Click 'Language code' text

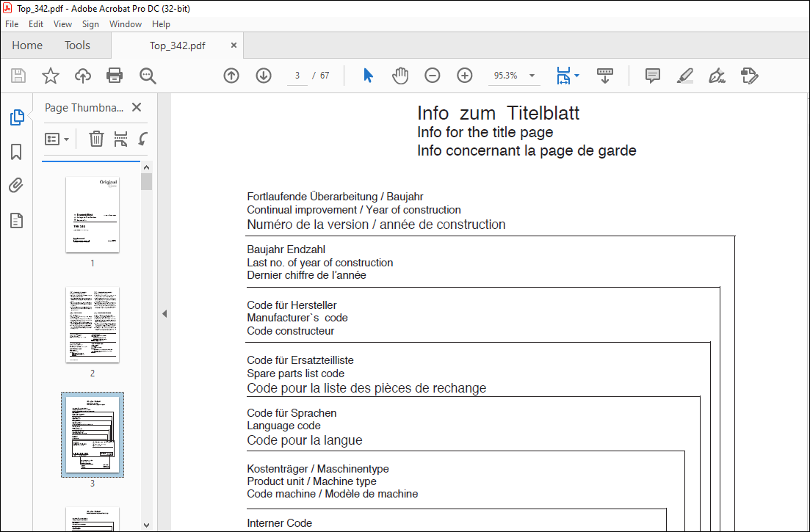click(283, 426)
